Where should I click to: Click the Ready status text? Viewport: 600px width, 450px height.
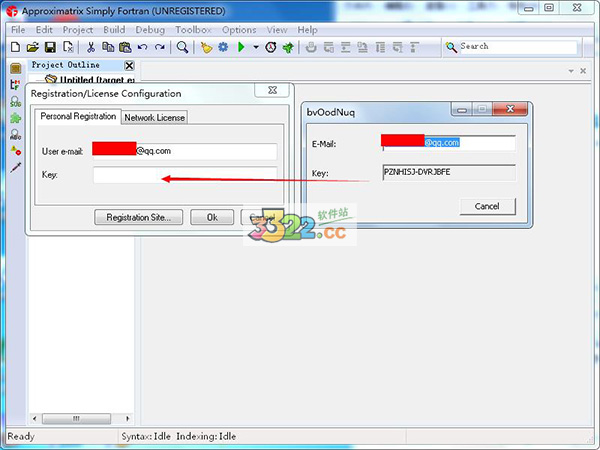21,436
